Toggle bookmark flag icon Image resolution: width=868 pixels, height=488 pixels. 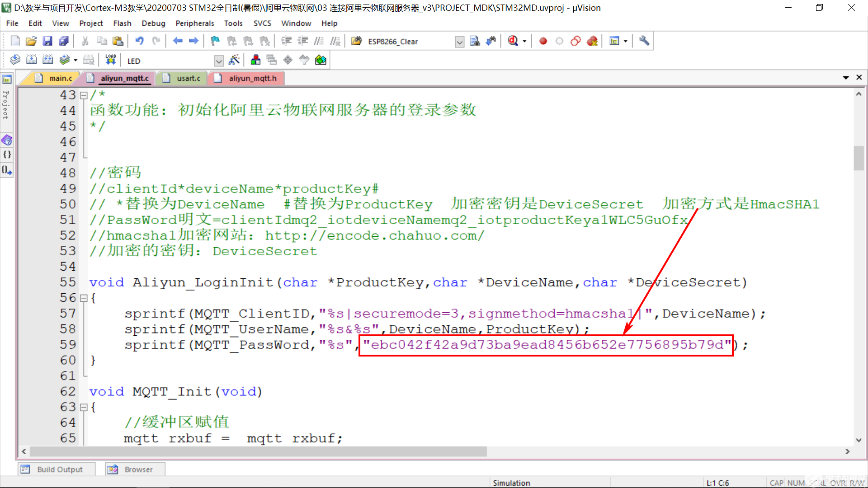(x=215, y=41)
